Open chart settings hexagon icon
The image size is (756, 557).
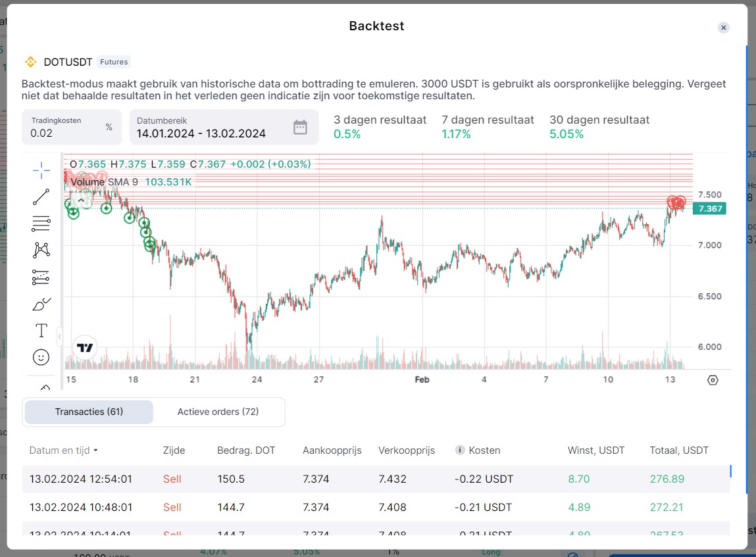pos(713,380)
